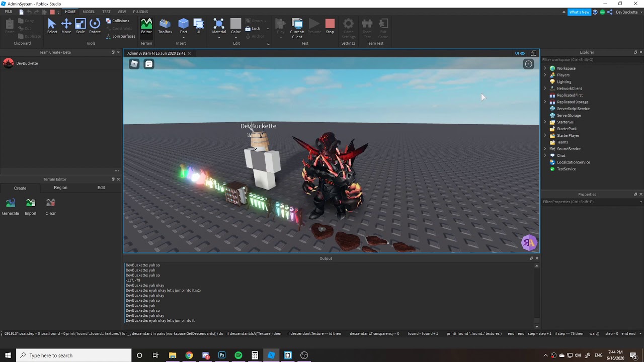Click the Generate terrain icon
Viewport: 644px width, 362px height.
coord(11,207)
